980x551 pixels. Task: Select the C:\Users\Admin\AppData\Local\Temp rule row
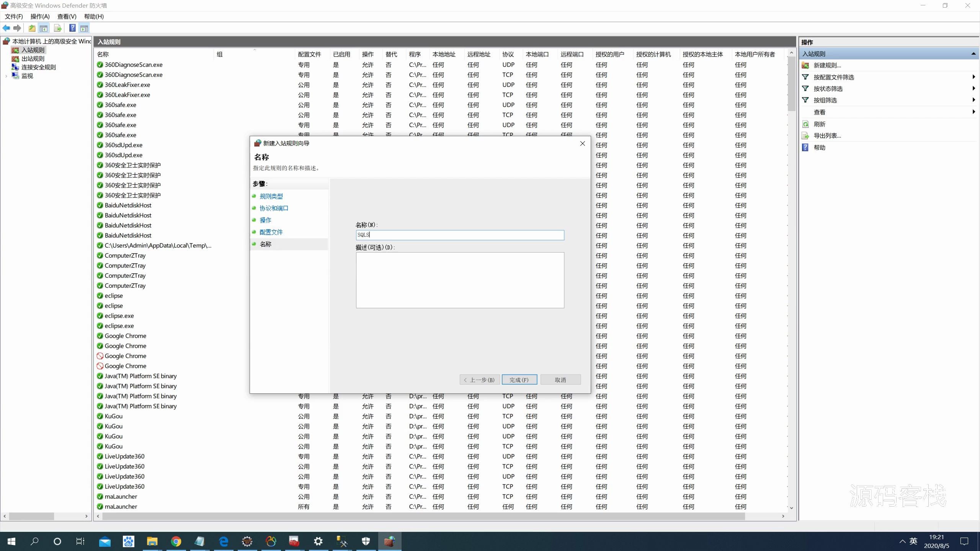[158, 245]
